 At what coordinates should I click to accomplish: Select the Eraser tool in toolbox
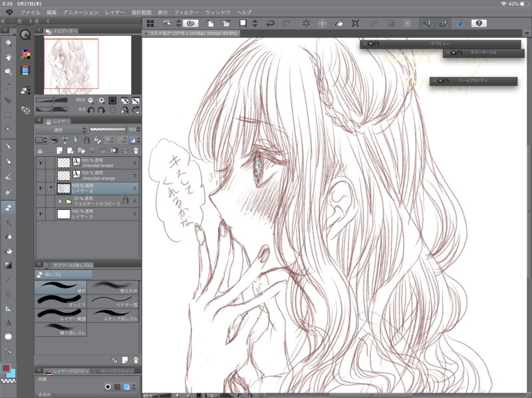click(x=8, y=207)
